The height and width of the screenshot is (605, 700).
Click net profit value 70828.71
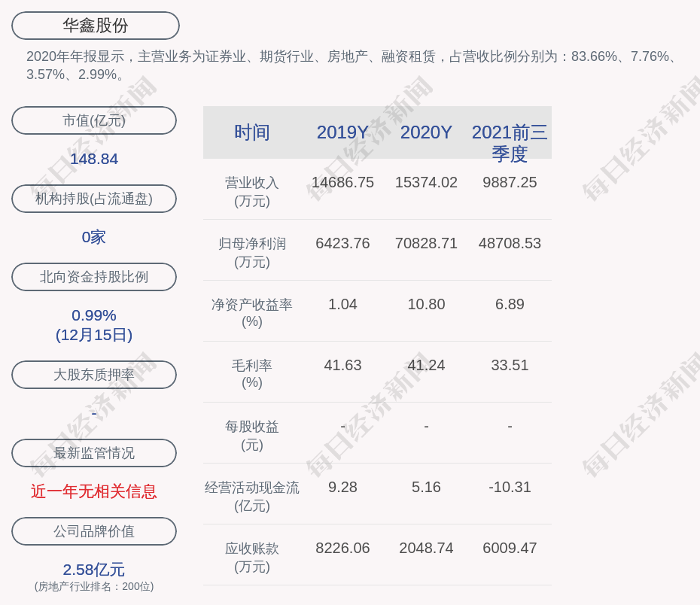tap(426, 243)
